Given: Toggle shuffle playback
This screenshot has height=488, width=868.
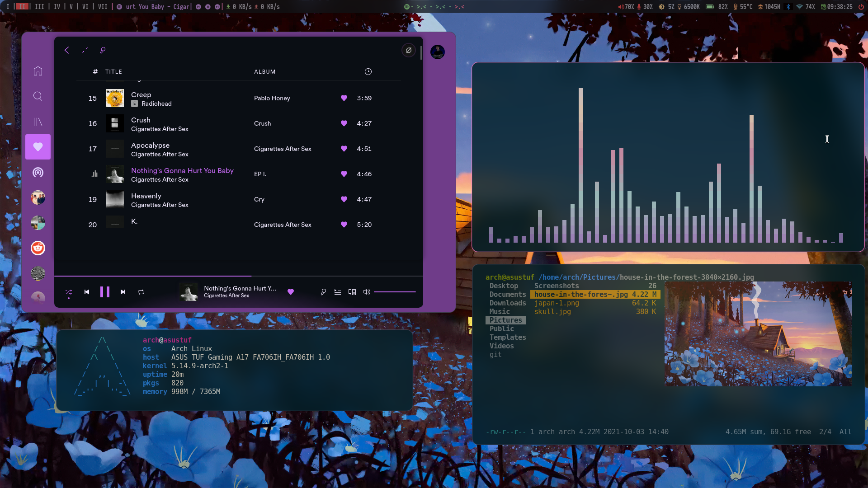Looking at the screenshot, I should coord(69,292).
